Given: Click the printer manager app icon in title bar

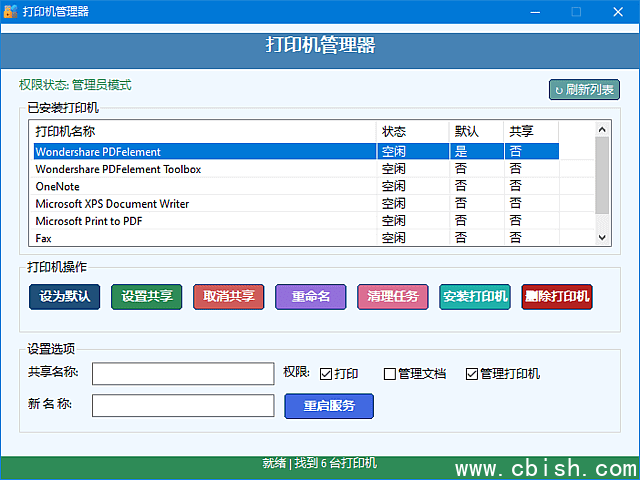Looking at the screenshot, I should [x=10, y=11].
